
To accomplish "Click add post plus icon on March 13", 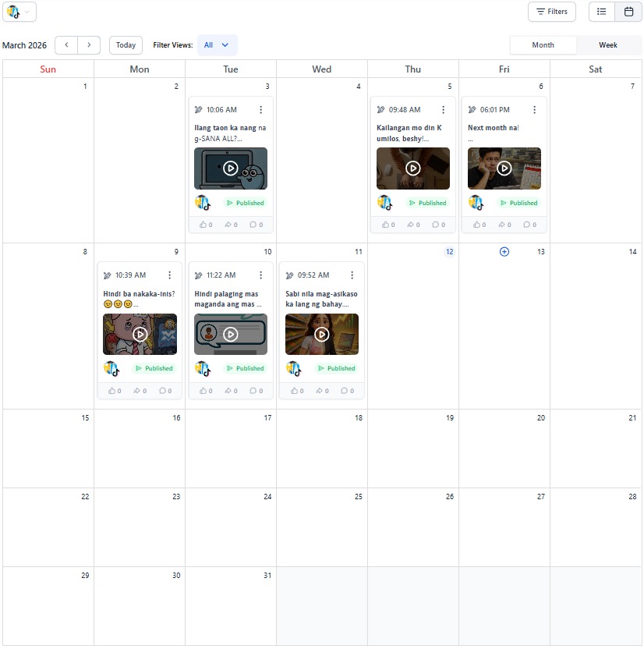I will pos(504,252).
